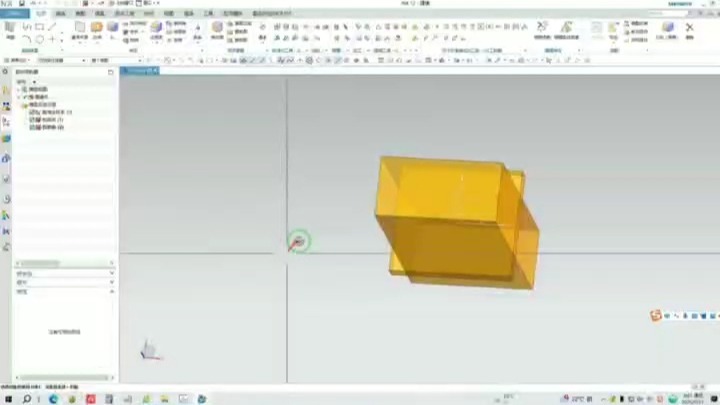
Task: Collapse the second node in navigator tree
Action: coord(19,97)
